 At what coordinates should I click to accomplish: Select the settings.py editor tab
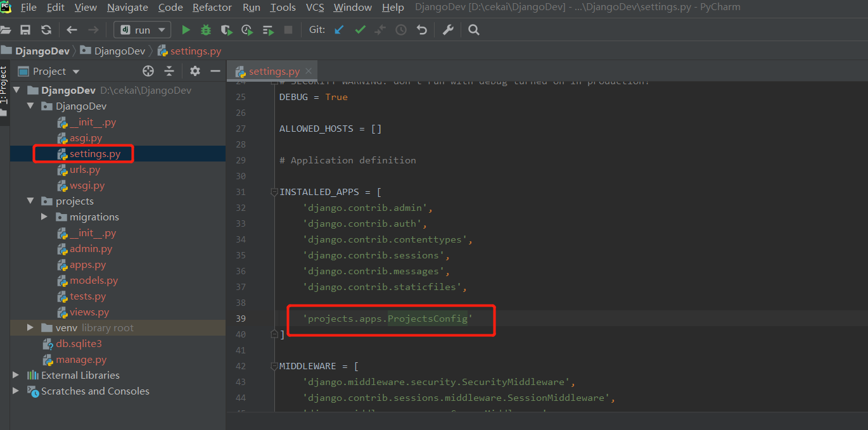tap(272, 72)
